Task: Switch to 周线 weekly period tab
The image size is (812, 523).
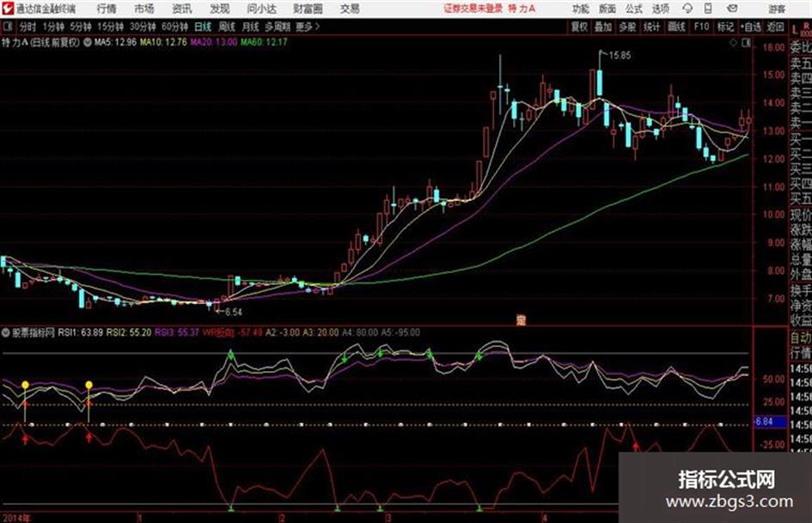Action: pyautogui.click(x=227, y=27)
